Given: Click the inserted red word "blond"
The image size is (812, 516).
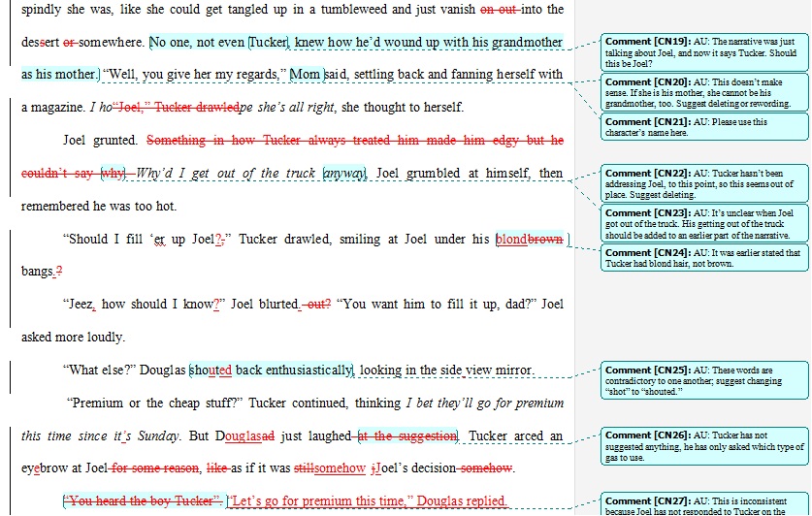Looking at the screenshot, I should 511,240.
